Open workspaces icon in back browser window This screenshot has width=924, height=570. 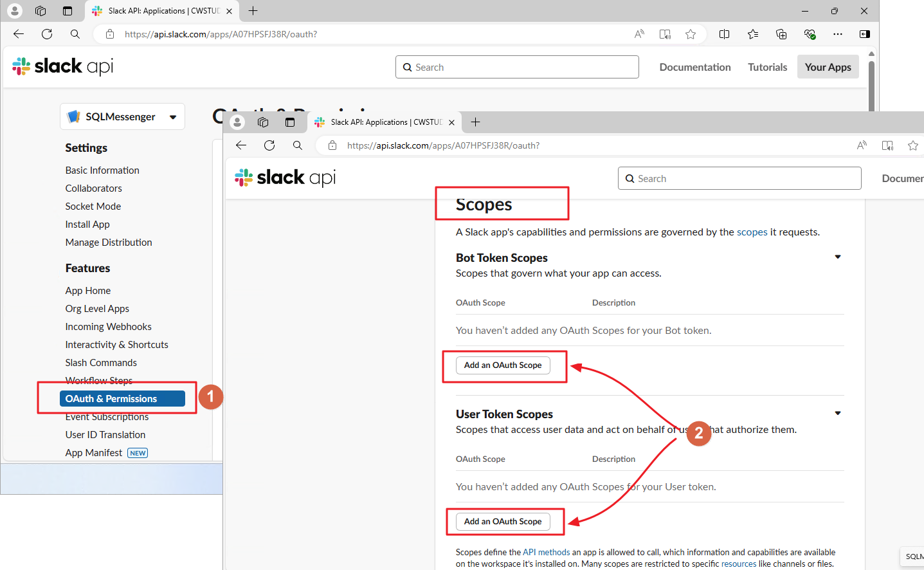[41, 11]
